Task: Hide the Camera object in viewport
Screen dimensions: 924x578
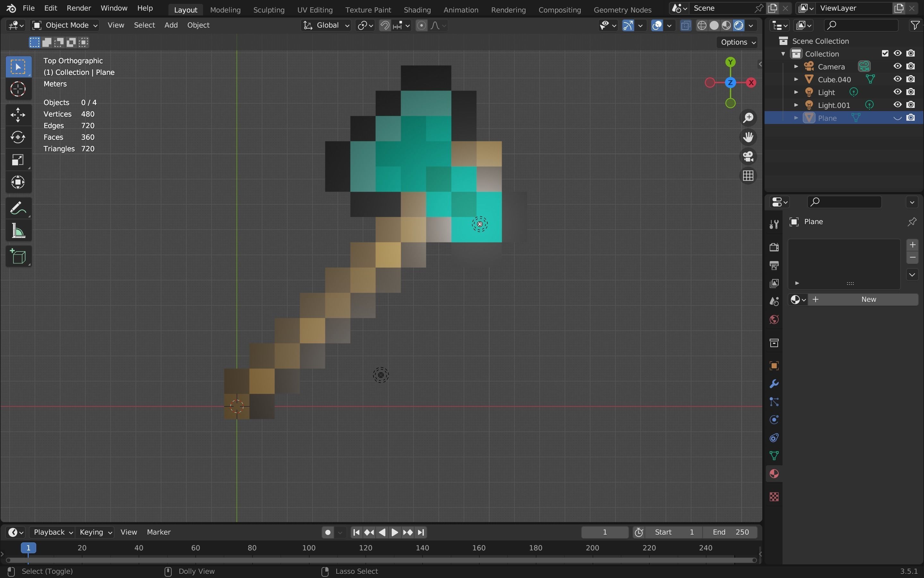Action: [x=897, y=66]
